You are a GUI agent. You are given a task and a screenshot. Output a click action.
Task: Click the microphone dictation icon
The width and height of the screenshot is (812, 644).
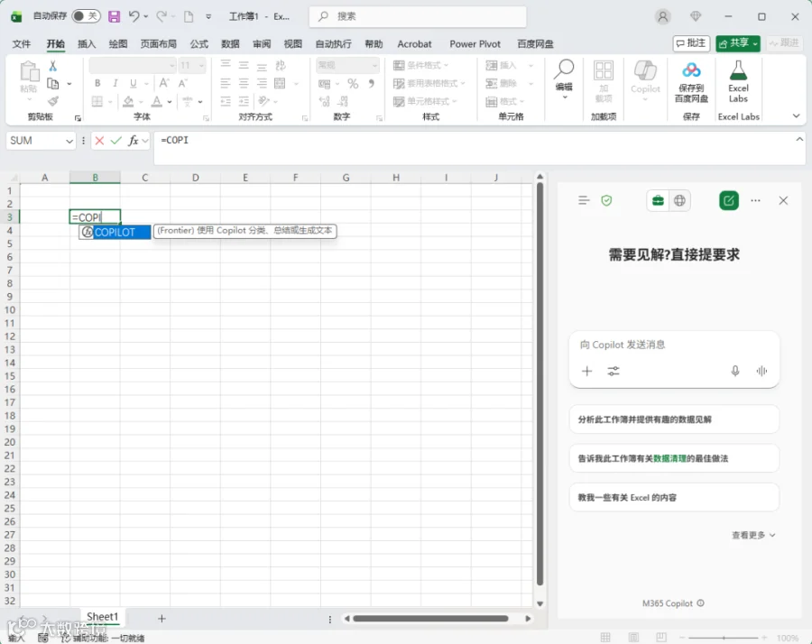734,371
